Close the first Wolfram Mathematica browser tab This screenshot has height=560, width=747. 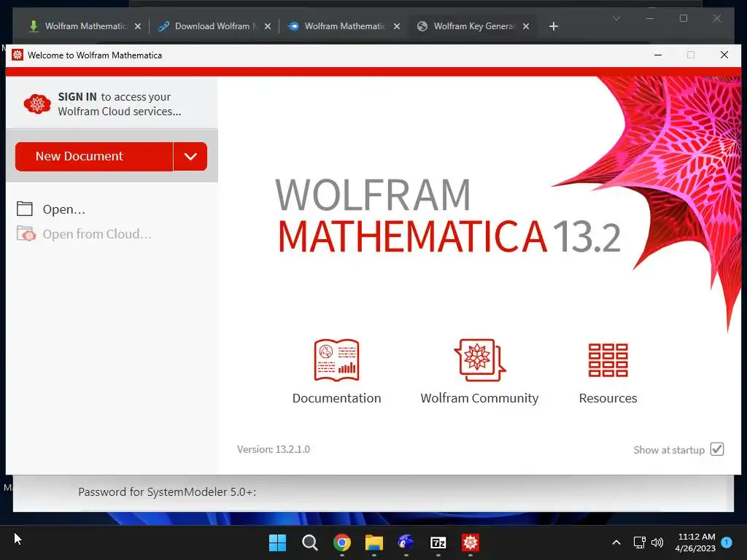138,26
